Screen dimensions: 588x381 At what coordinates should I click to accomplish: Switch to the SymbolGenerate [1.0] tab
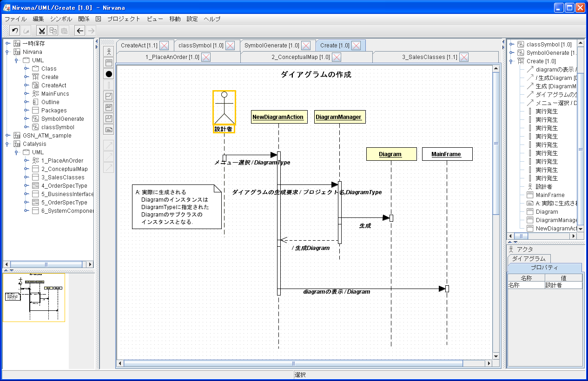[x=271, y=46]
